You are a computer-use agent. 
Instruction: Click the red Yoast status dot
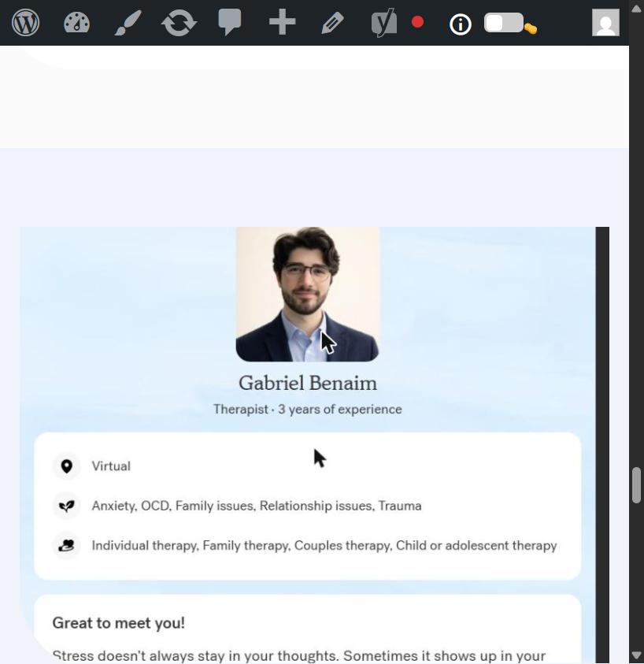pos(417,22)
